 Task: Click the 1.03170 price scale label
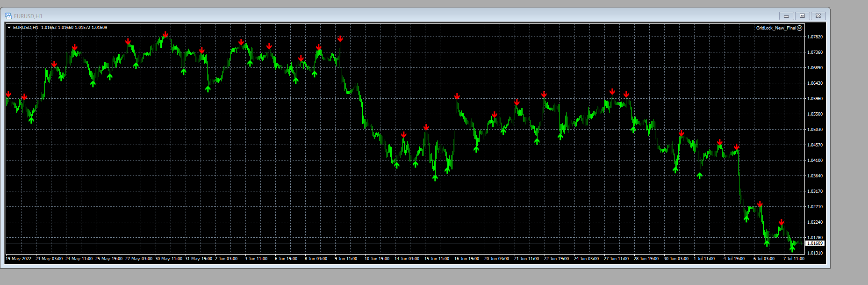point(815,191)
